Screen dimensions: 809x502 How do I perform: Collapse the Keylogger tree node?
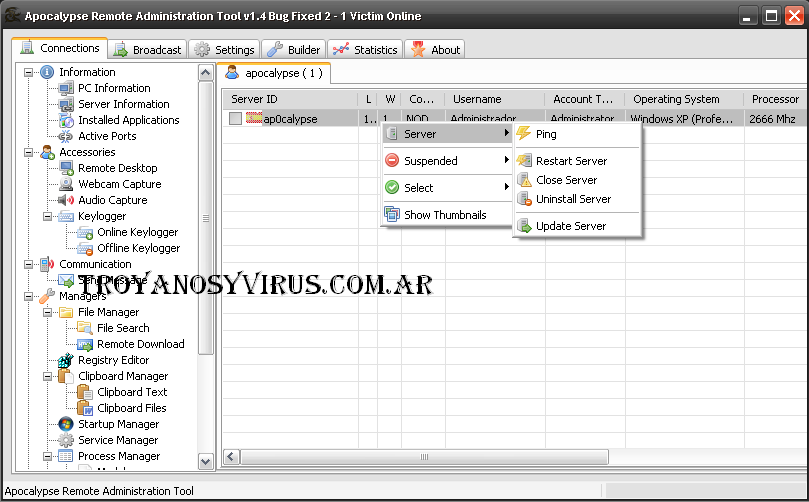click(x=47, y=216)
